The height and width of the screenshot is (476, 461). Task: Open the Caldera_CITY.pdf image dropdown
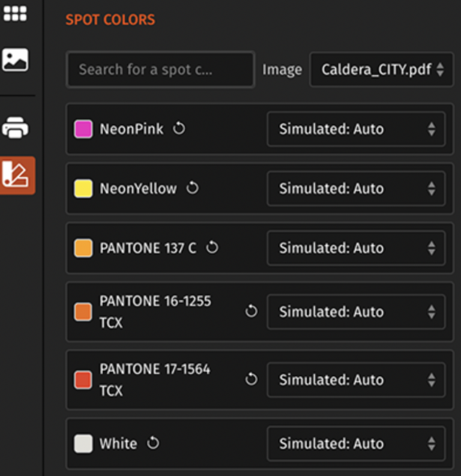click(x=381, y=70)
